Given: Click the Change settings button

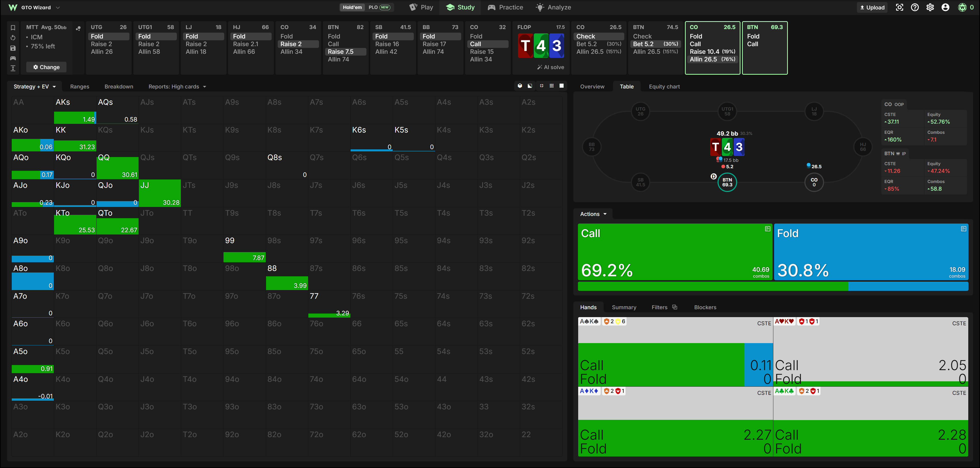Looking at the screenshot, I should tap(46, 67).
